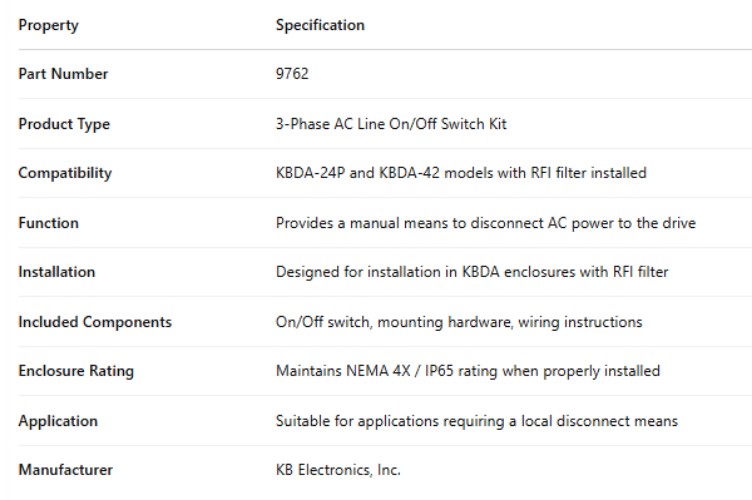Select the Function row label
Viewport: 752px width, 500px height.
tap(48, 223)
